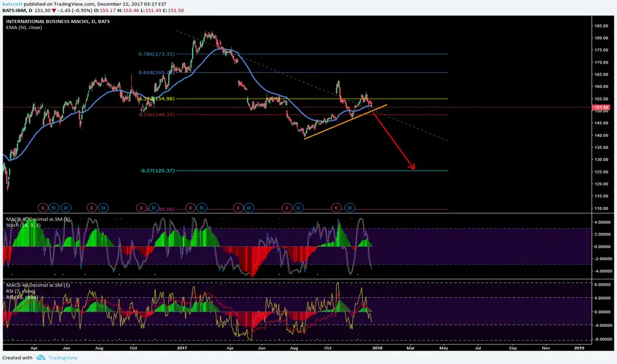Click the current price tag 151.50 on the axis
The image size is (617, 364).
pos(601,107)
